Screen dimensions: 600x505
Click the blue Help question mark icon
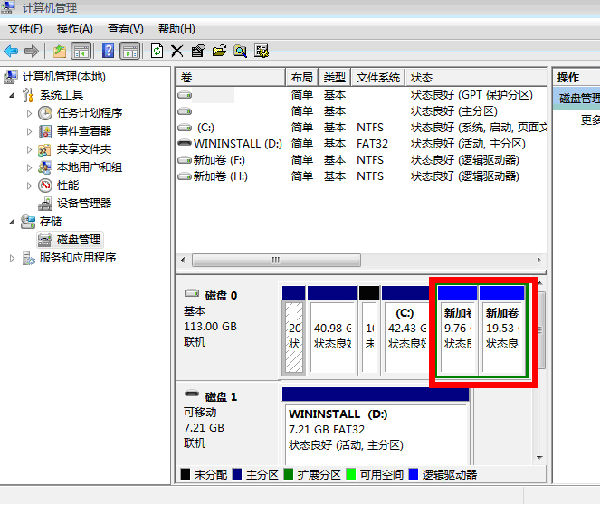pos(107,50)
